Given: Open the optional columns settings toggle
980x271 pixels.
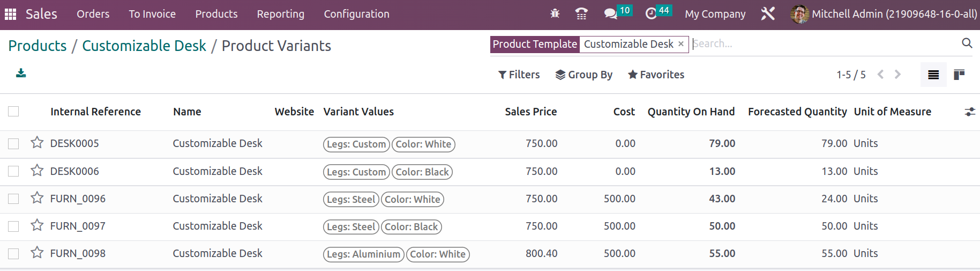Looking at the screenshot, I should pyautogui.click(x=970, y=112).
